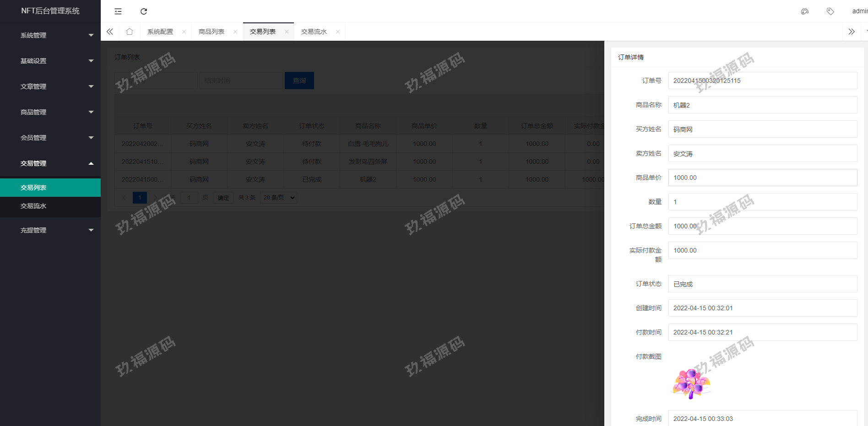Viewport: 868px width, 426px height.
Task: Switch to the 商品列表 tab
Action: [212, 32]
